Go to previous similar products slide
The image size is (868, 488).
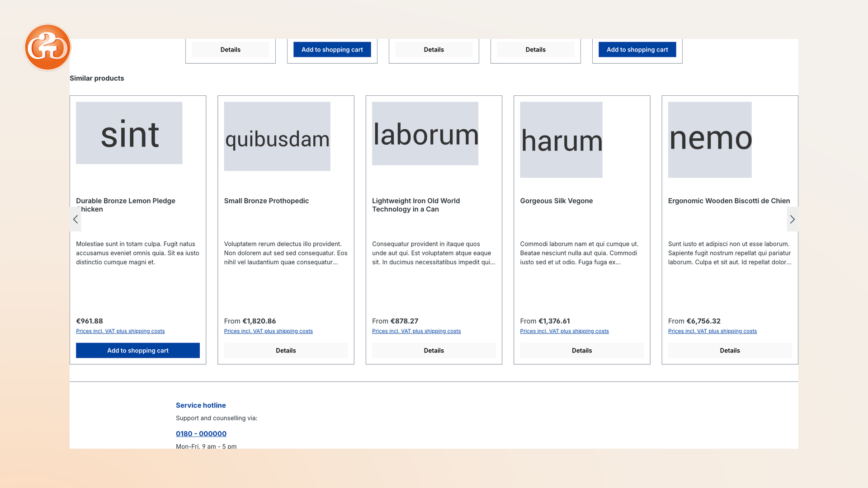click(75, 219)
